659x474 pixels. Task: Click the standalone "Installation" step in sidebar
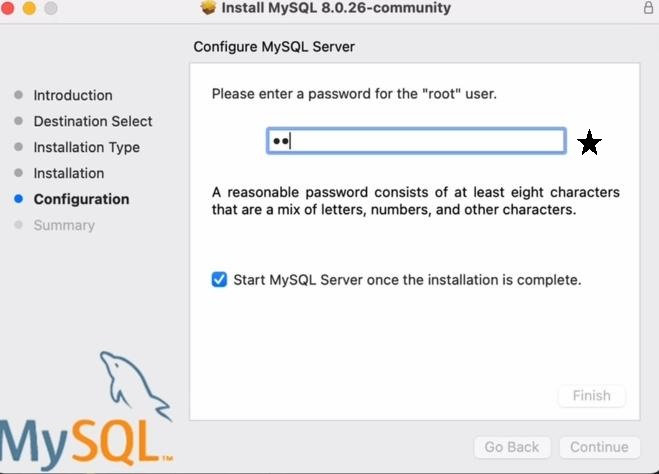[x=68, y=173]
